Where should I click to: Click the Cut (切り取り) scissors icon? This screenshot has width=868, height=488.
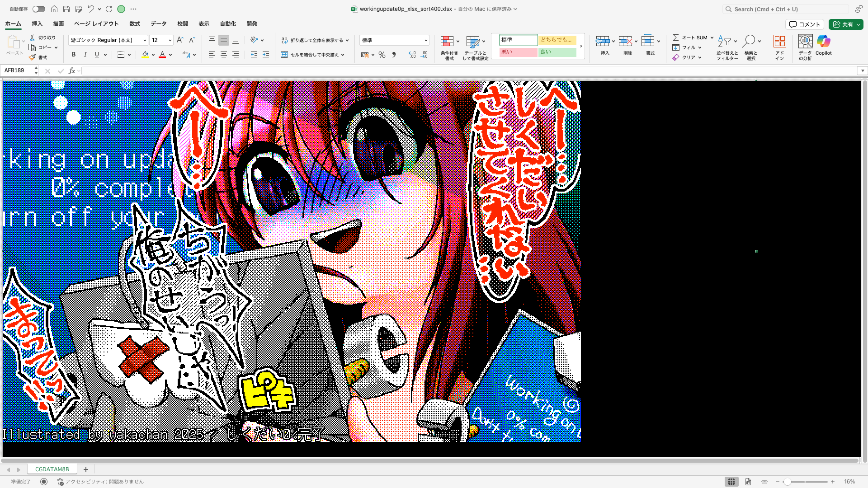(32, 38)
